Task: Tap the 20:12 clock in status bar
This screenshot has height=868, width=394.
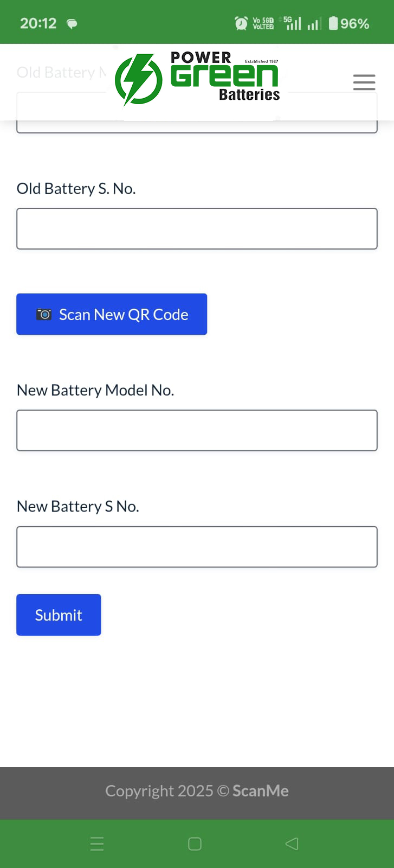Action: [38, 23]
